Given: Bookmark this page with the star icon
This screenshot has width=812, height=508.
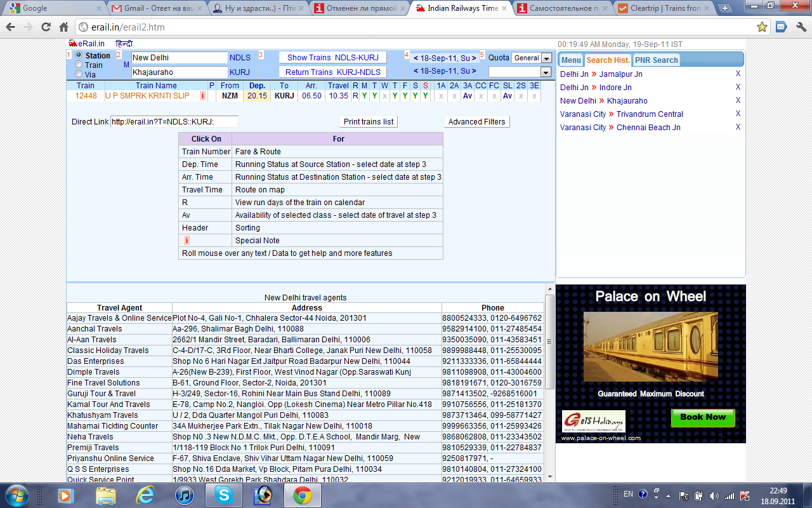Looking at the screenshot, I should 762,27.
